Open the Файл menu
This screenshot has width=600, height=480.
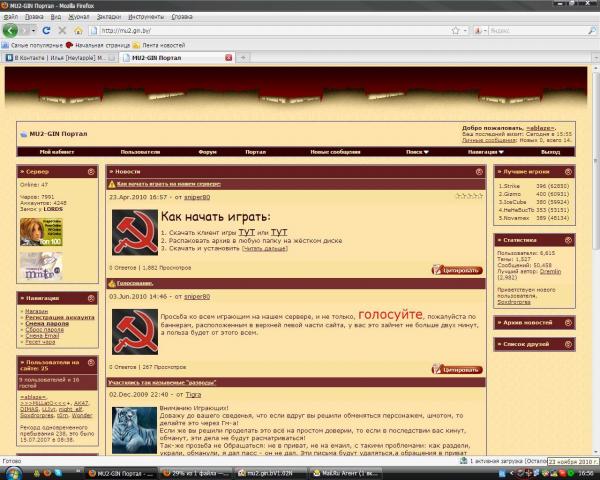(11, 17)
